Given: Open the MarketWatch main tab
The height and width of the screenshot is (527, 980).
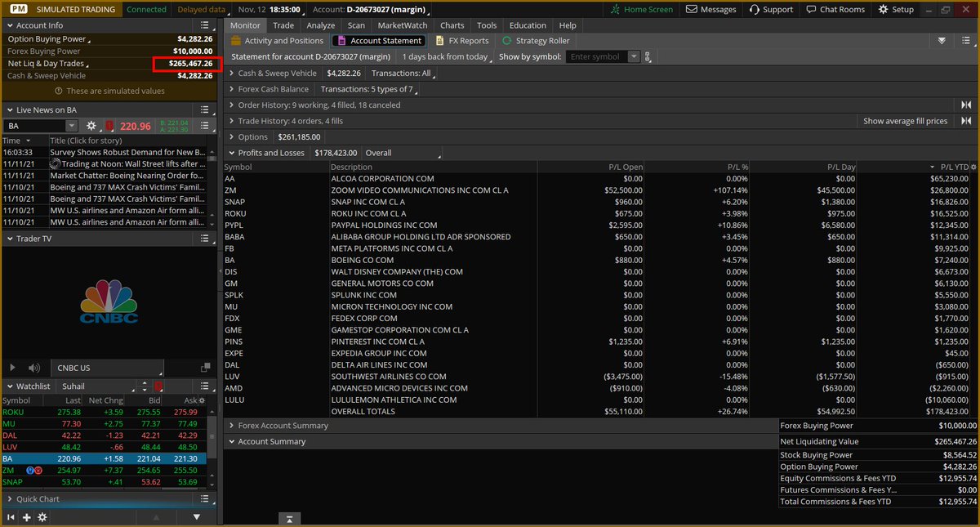Looking at the screenshot, I should (x=402, y=25).
